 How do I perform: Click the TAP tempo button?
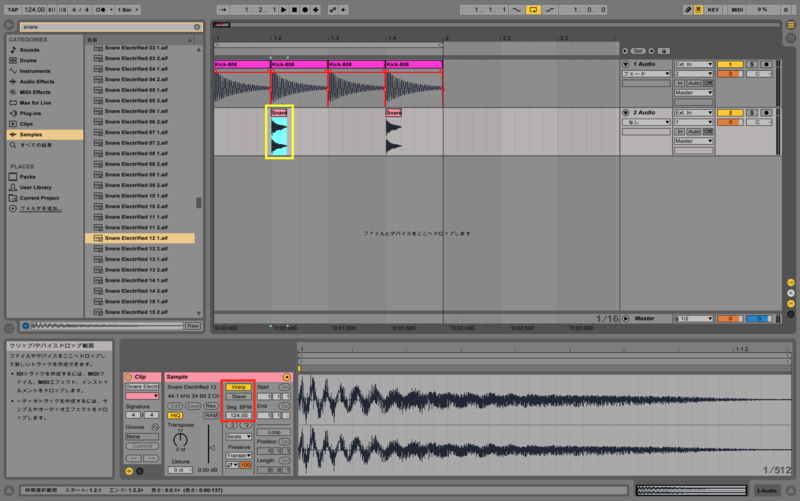click(13, 10)
